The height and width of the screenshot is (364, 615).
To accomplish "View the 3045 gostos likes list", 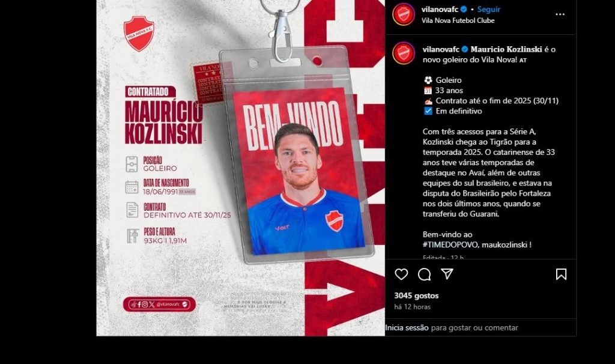I will (417, 296).
